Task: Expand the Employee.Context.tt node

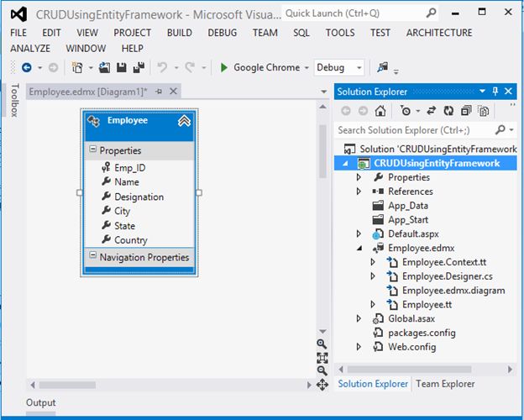Action: pyautogui.click(x=373, y=262)
